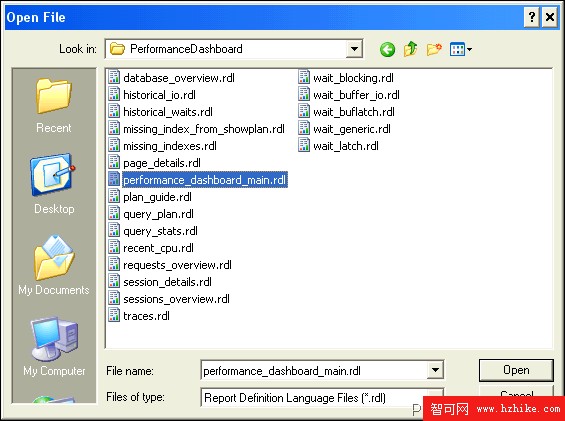Select the file name database_overview.rdl
The height and width of the screenshot is (421, 565).
coord(179,78)
